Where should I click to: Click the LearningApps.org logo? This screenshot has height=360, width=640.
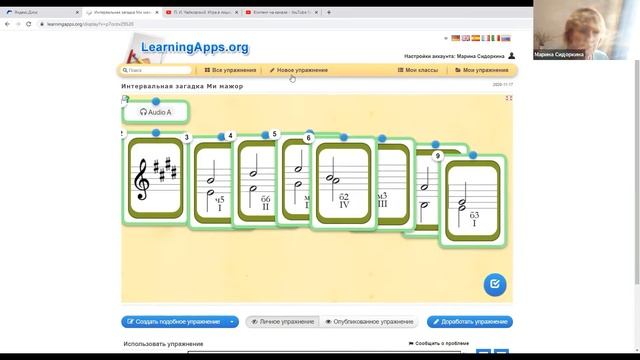point(195,47)
